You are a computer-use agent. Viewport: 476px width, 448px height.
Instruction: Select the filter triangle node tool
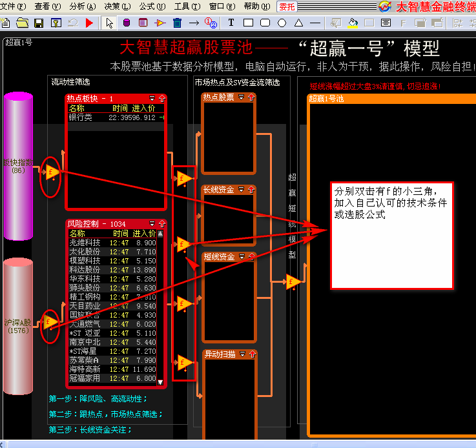160,23
